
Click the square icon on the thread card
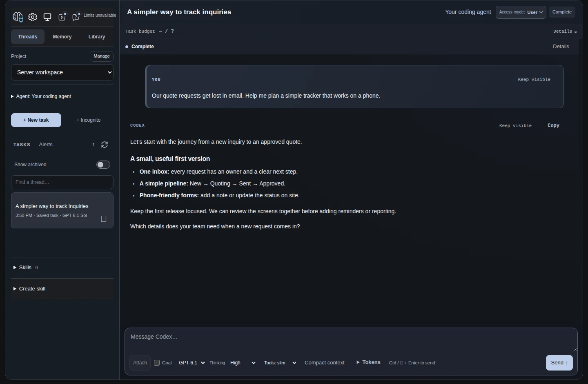pos(104,219)
